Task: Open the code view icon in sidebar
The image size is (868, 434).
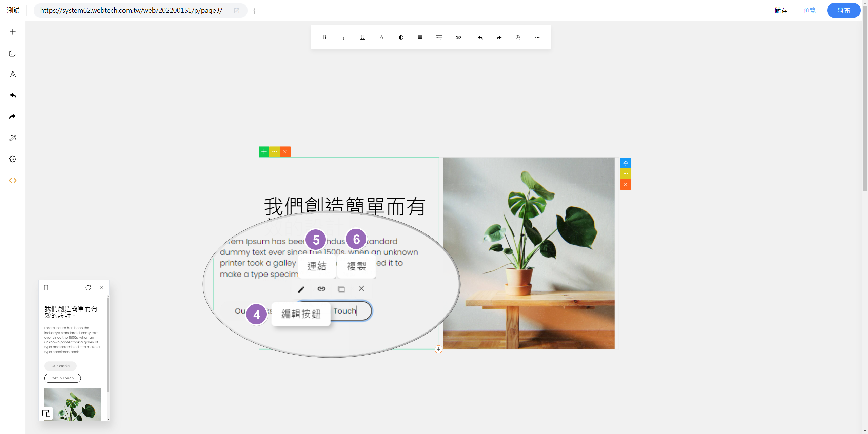Action: pyautogui.click(x=13, y=180)
